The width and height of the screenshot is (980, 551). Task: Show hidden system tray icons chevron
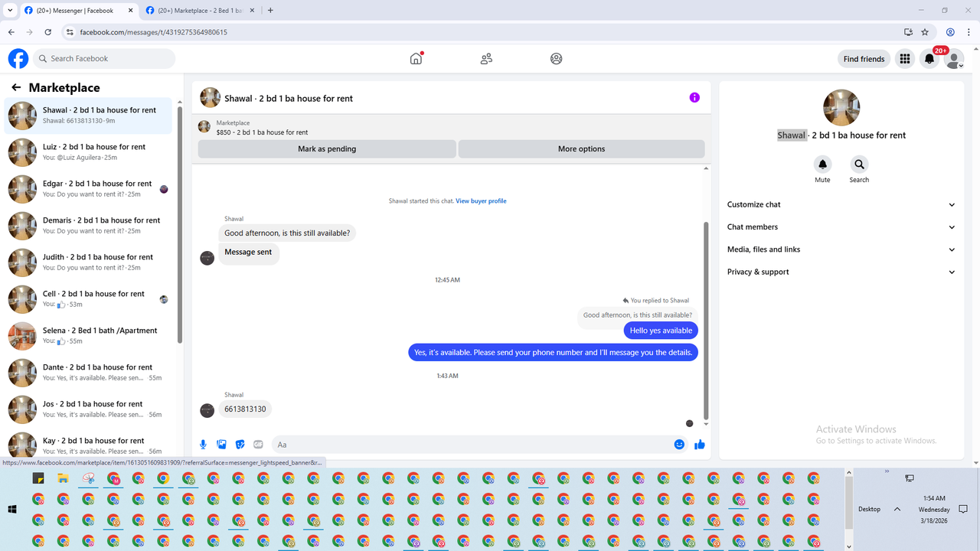[x=897, y=509]
